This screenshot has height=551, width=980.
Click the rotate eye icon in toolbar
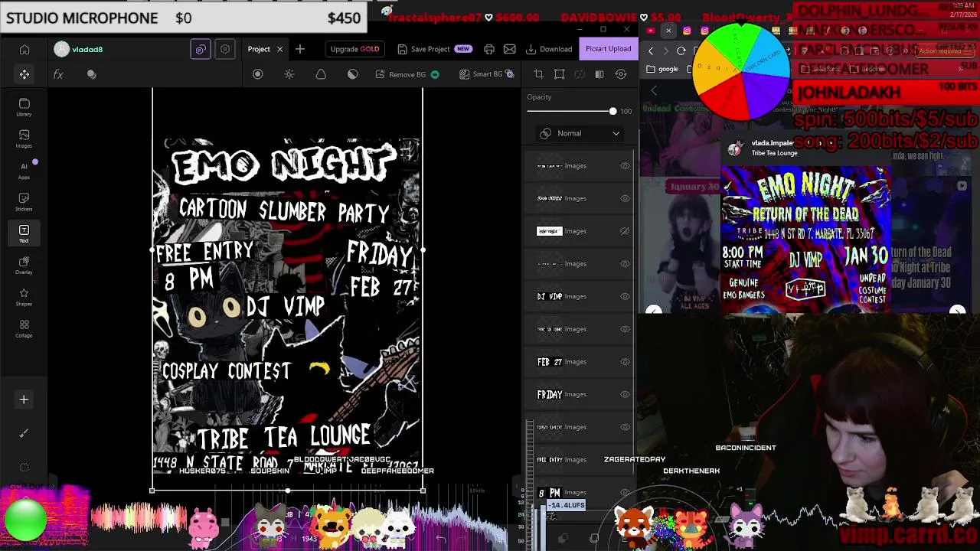click(x=621, y=74)
